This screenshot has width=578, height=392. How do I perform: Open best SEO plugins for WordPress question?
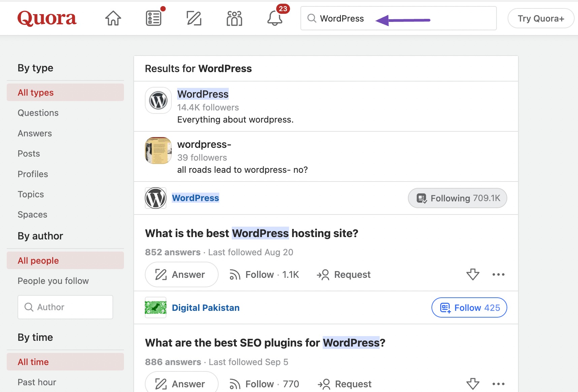265,342
